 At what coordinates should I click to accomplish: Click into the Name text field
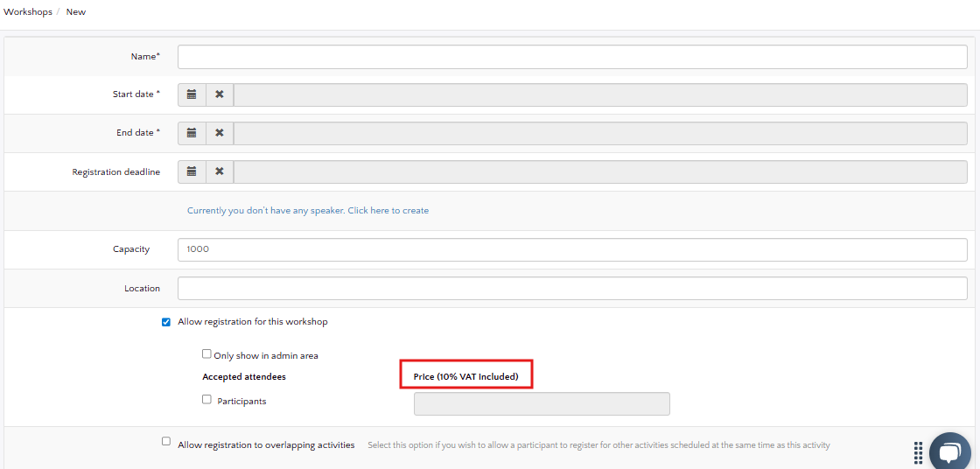pos(572,57)
